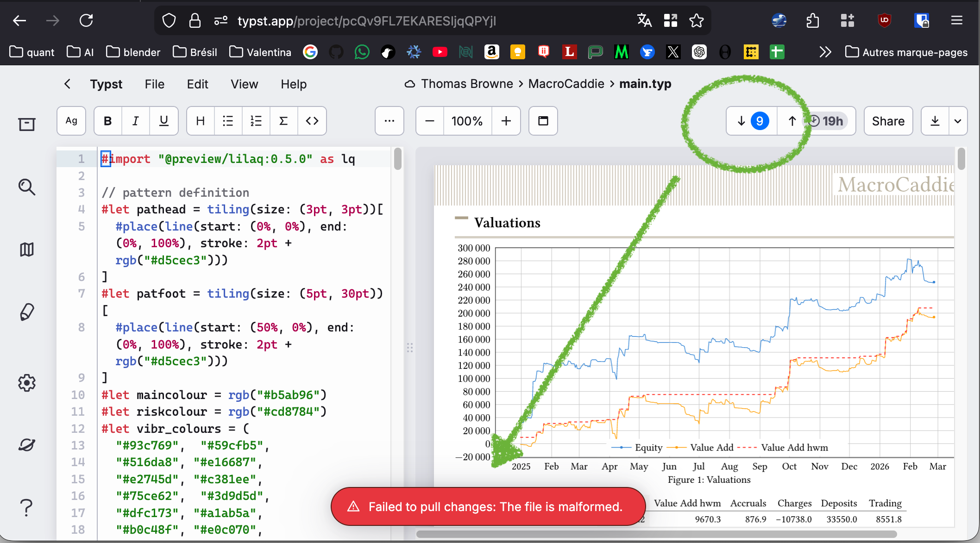The width and height of the screenshot is (980, 543).
Task: Open the View menu
Action: click(x=244, y=84)
